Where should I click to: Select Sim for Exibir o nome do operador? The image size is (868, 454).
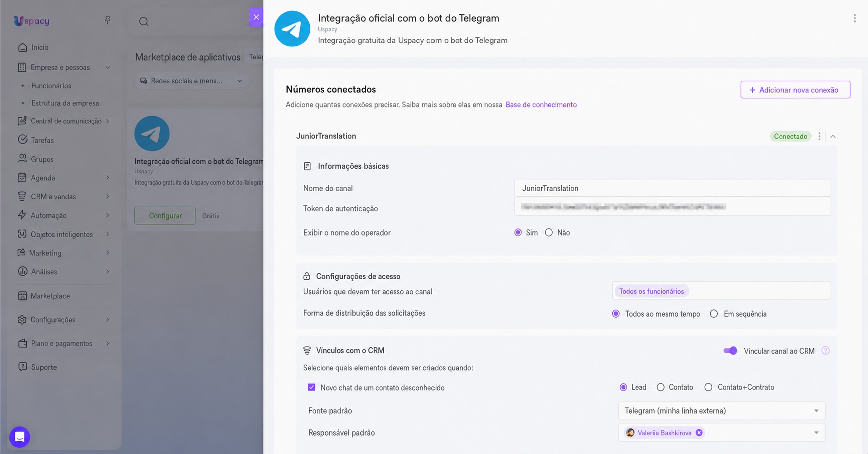[518, 233]
